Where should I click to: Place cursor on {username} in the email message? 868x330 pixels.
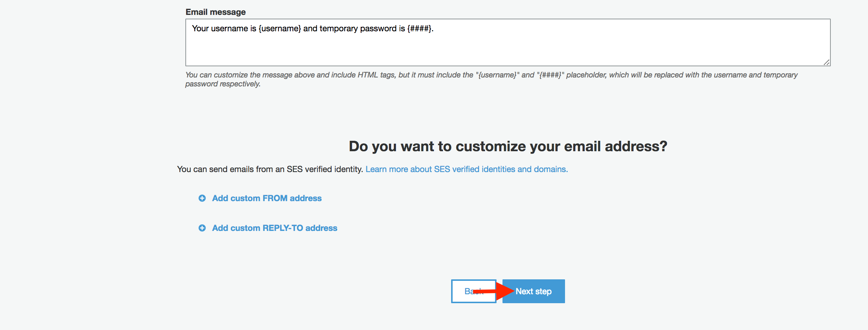(x=280, y=29)
